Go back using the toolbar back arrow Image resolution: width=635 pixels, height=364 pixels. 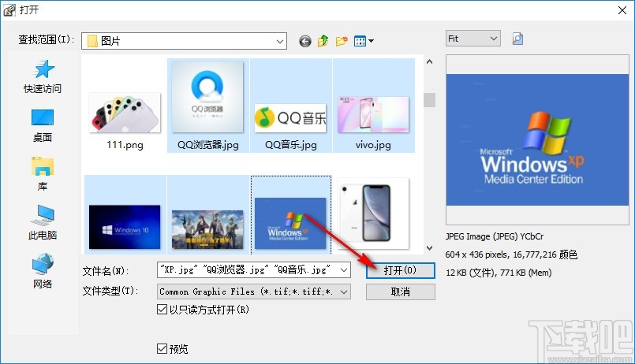pos(305,41)
